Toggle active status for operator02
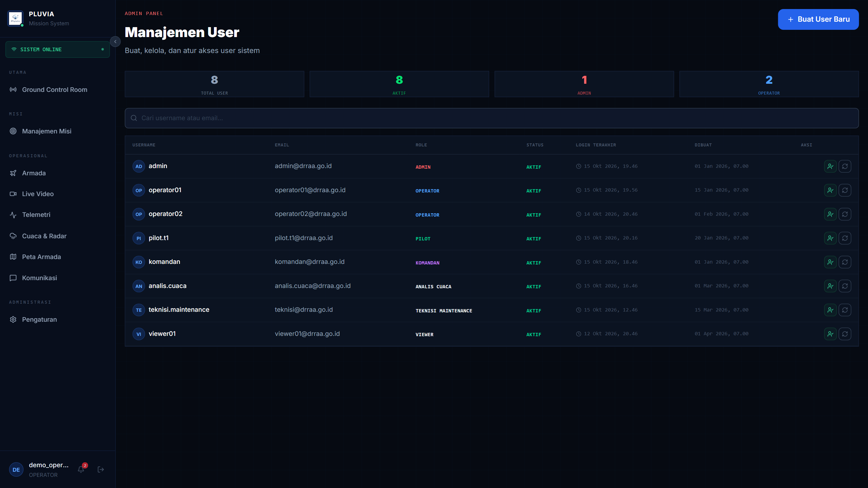The height and width of the screenshot is (488, 868). 830,214
